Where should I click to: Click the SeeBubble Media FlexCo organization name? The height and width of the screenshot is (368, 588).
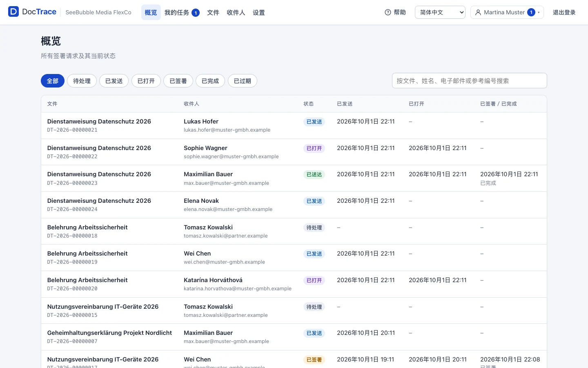pos(98,12)
